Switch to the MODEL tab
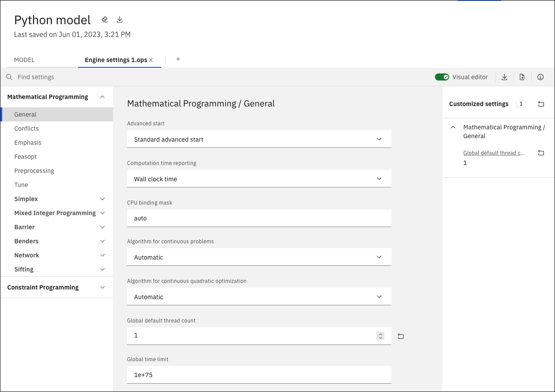The height and width of the screenshot is (392, 555). [24, 60]
